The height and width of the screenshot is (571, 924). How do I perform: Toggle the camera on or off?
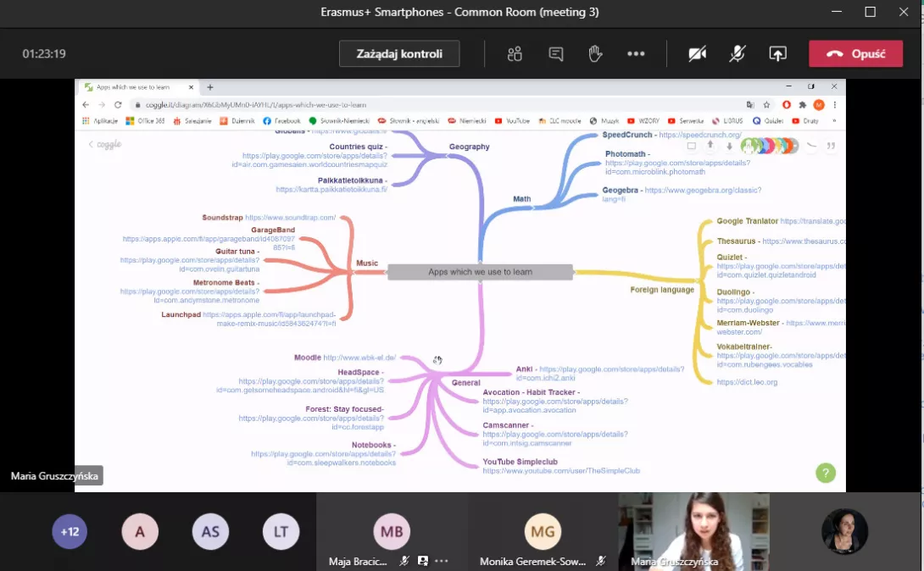[697, 54]
